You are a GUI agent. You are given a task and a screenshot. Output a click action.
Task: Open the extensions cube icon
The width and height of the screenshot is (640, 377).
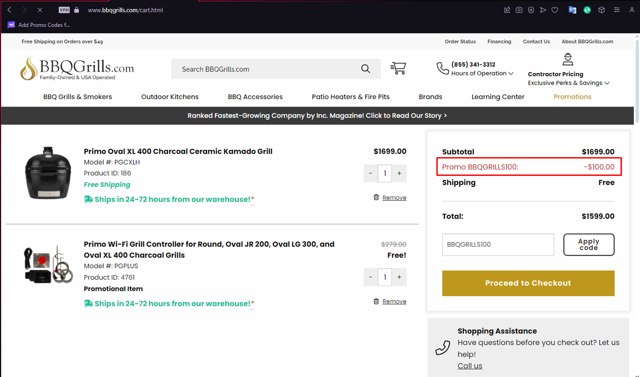click(602, 10)
